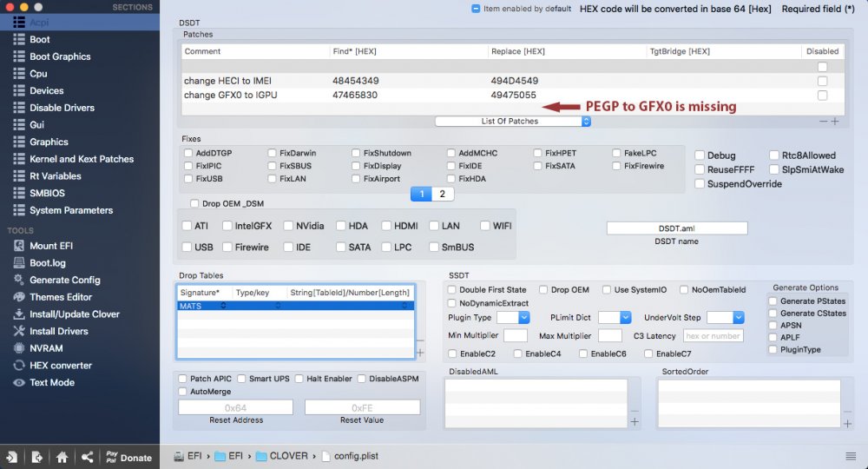Add a DSDT patch with plus icon

[835, 122]
